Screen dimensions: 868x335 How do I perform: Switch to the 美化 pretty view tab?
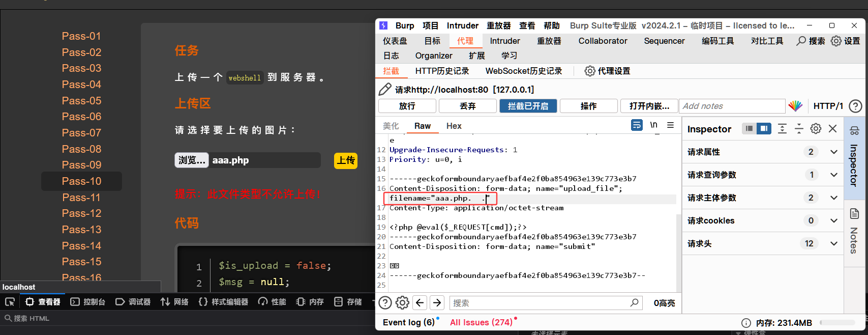click(x=391, y=126)
